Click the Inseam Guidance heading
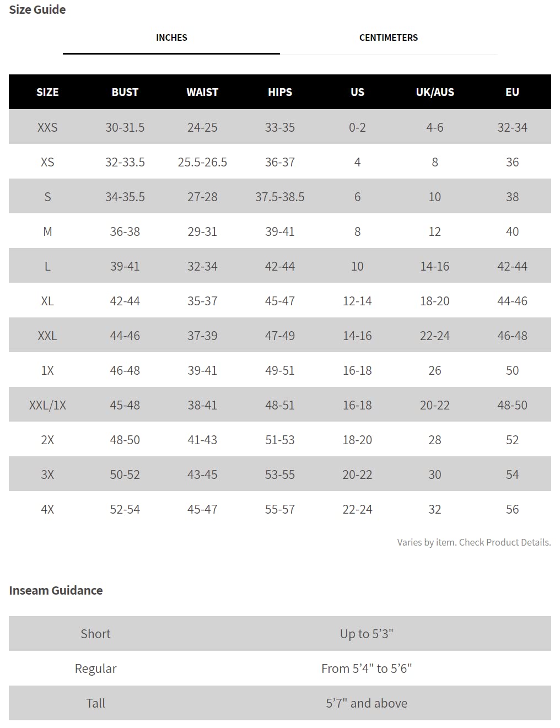This screenshot has height=728, width=560. pyautogui.click(x=56, y=590)
